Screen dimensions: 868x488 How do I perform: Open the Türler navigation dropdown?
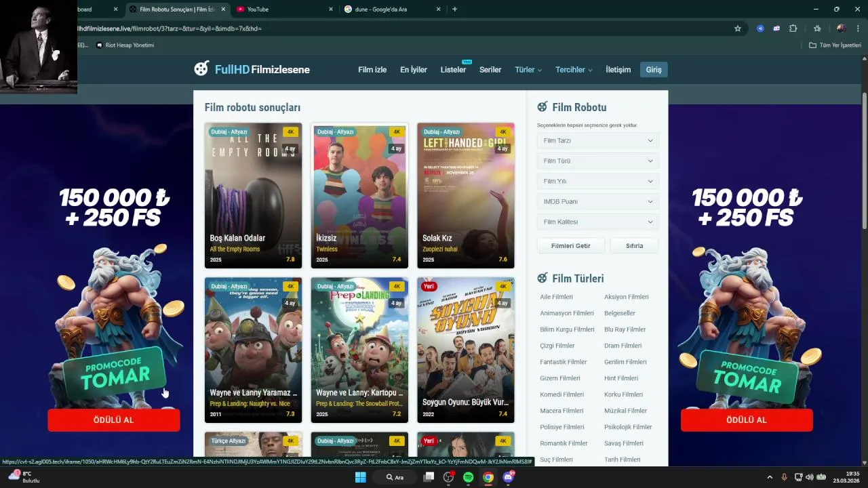coord(528,70)
